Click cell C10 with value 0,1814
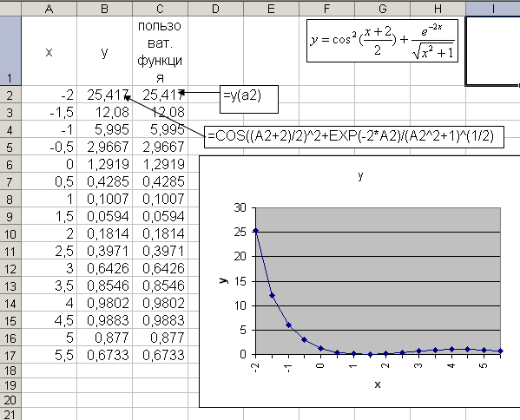520x420 pixels. click(160, 234)
